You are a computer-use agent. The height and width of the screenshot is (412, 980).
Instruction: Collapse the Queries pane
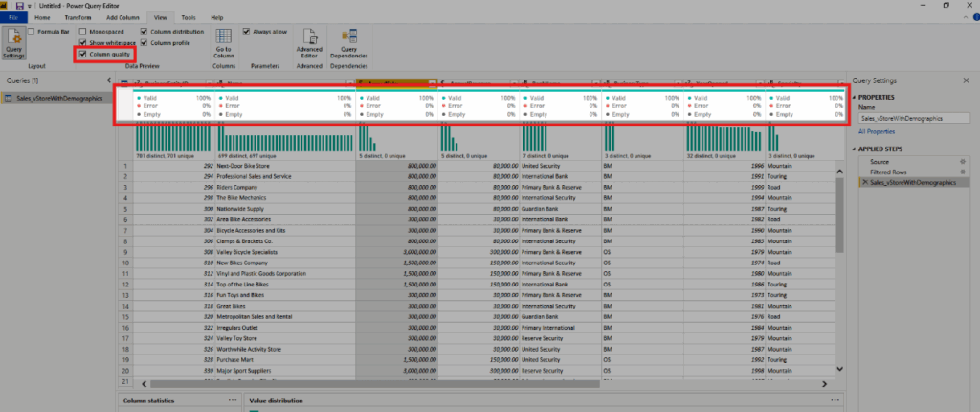coord(109,80)
